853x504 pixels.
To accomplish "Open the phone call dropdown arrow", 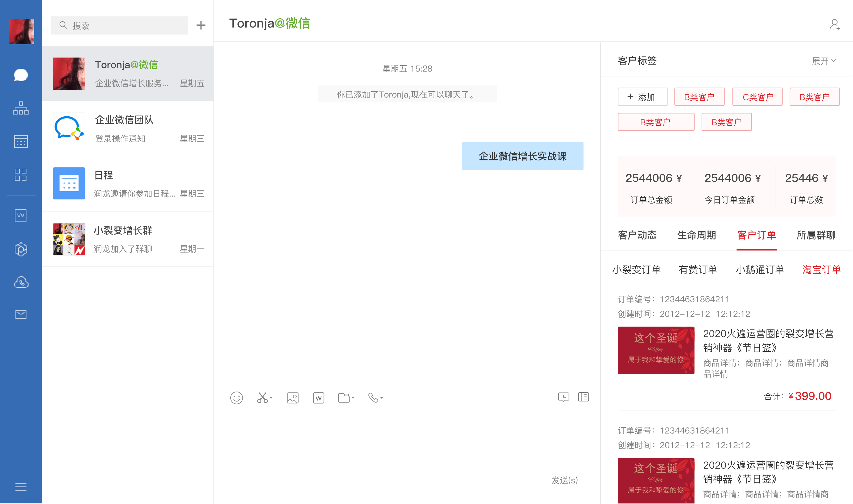I will click(382, 398).
